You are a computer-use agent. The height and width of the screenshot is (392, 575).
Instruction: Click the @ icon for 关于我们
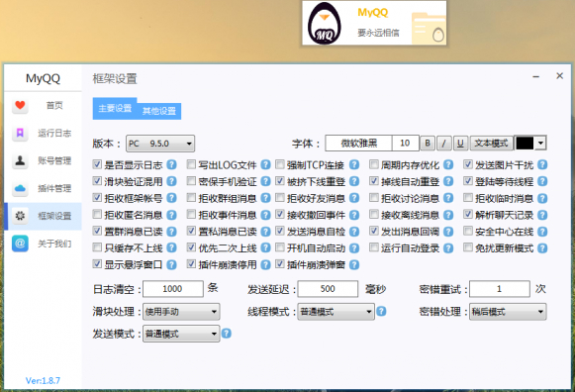point(20,244)
